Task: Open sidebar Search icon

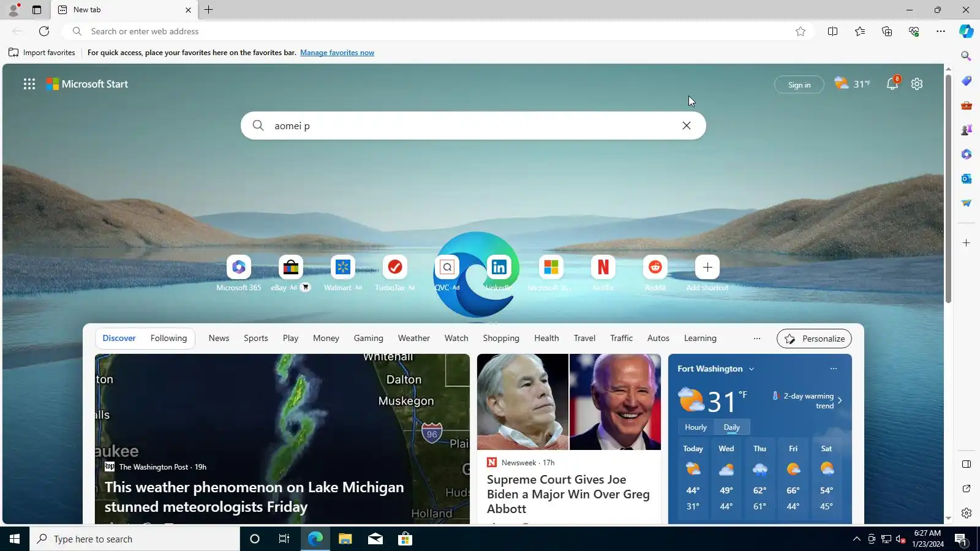Action: (967, 56)
